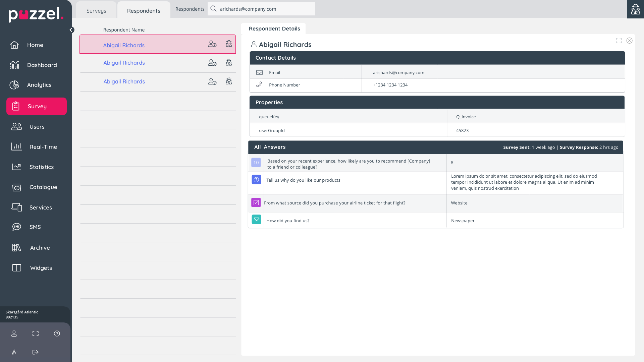Viewport: 644px width, 362px height.
Task: Open the Home section
Action: 35,45
